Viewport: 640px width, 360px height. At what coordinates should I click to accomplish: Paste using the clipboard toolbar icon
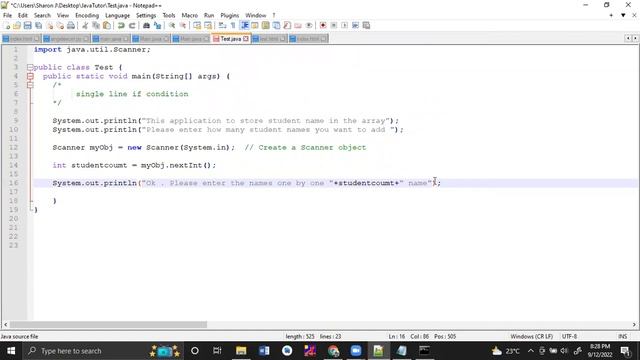[x=107, y=25]
